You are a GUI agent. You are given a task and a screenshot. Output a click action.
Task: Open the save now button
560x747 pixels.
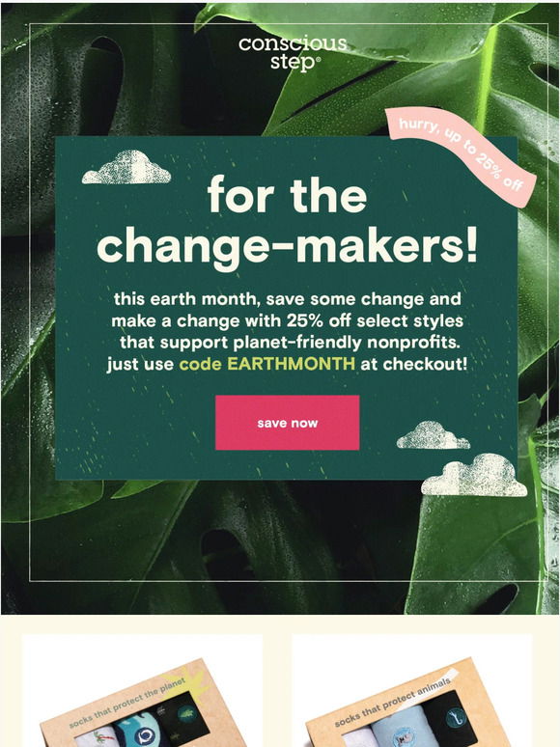288,423
